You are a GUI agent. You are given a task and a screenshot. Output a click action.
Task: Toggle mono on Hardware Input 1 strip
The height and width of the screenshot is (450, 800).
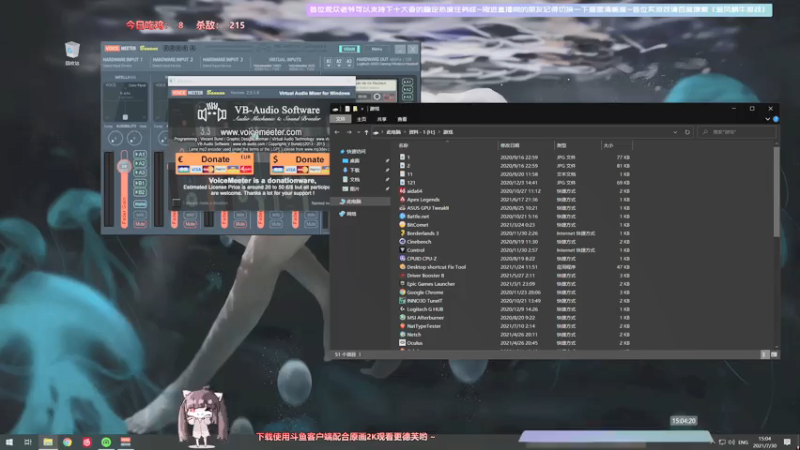[140, 204]
